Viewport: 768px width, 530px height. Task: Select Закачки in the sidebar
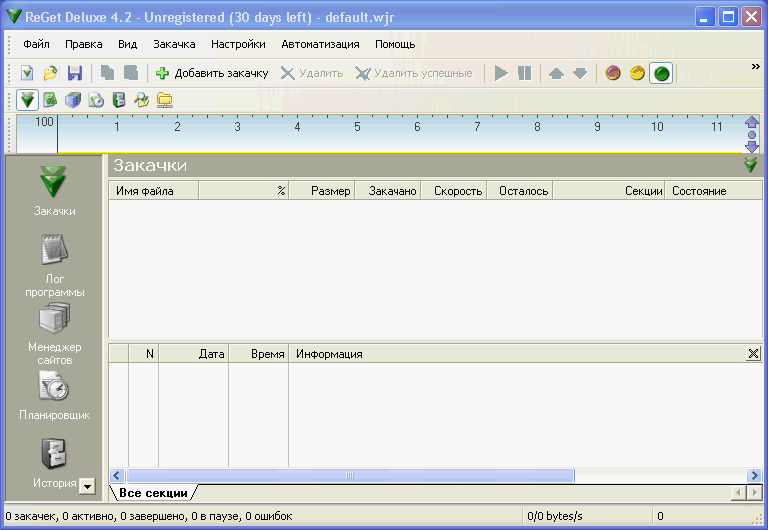(54, 192)
